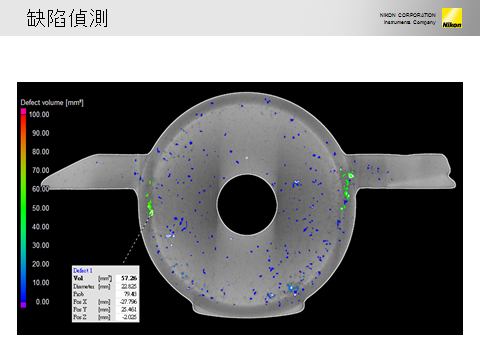Click the slide title 缺陷偵測
This screenshot has height=360, width=480.
pyautogui.click(x=67, y=18)
